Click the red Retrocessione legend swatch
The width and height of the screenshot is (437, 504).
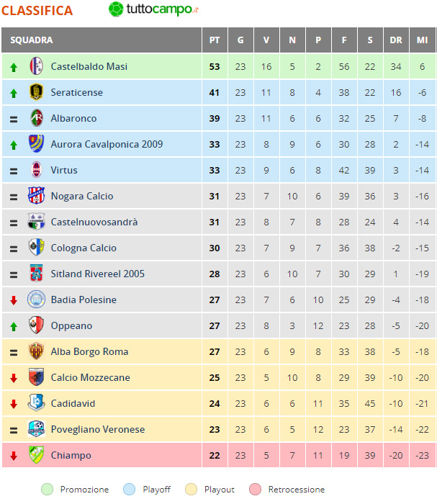click(255, 490)
